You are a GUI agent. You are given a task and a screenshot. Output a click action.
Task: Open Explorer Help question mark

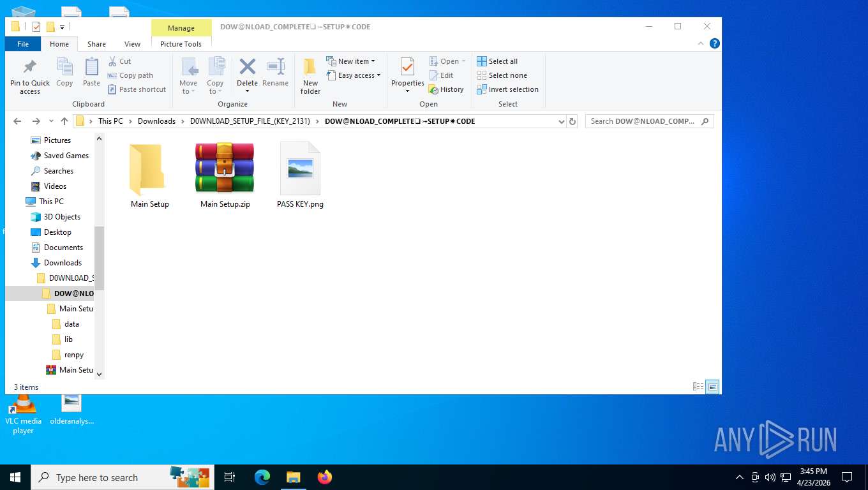(715, 44)
